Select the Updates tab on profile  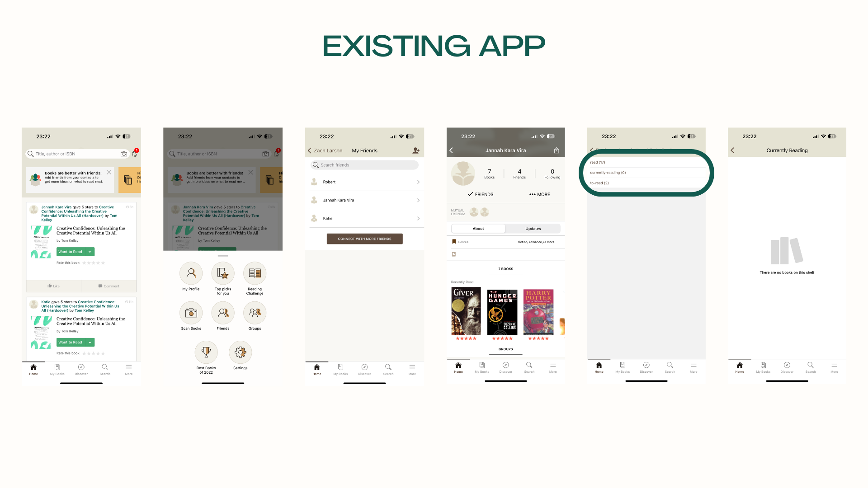[x=533, y=228]
